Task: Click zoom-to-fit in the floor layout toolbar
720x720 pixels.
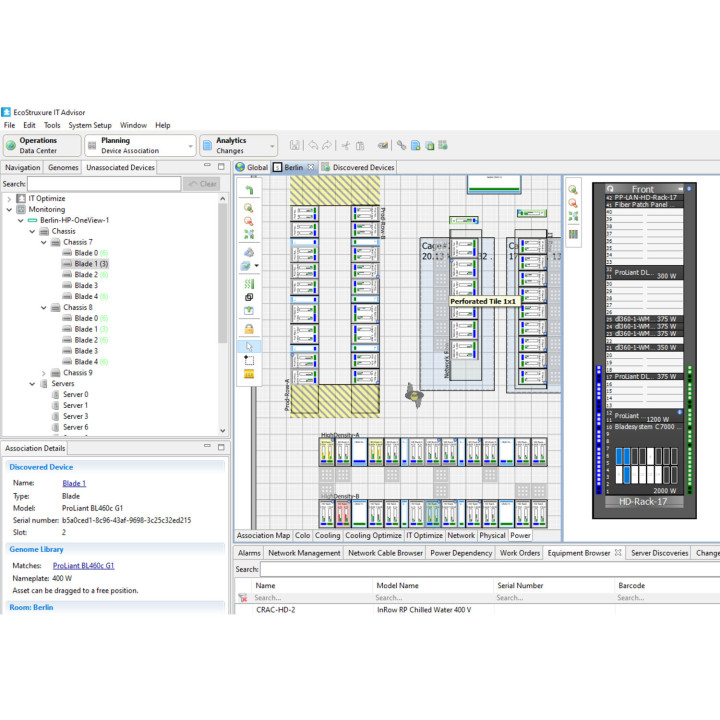Action: click(x=249, y=234)
